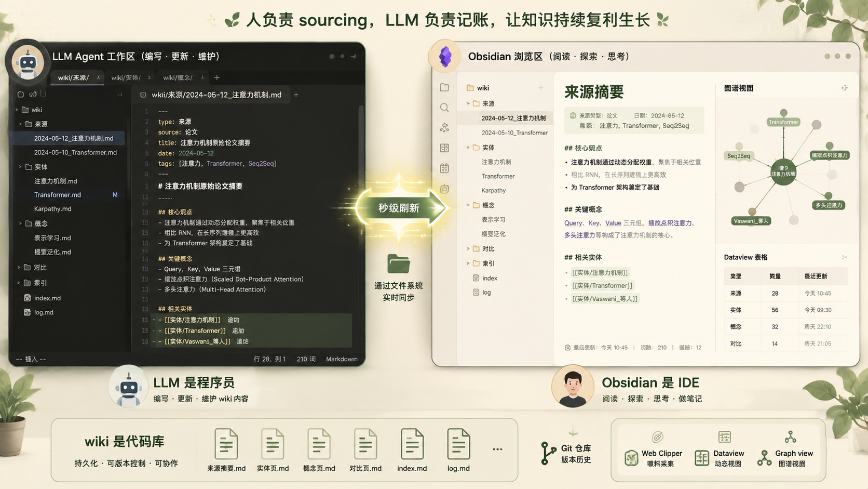Screen dimensions: 868x489
Task: Click the ellipsis after log.md icon
Action: point(497,449)
